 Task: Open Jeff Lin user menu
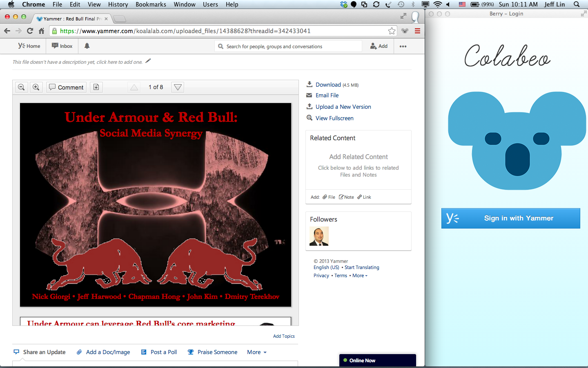555,4
